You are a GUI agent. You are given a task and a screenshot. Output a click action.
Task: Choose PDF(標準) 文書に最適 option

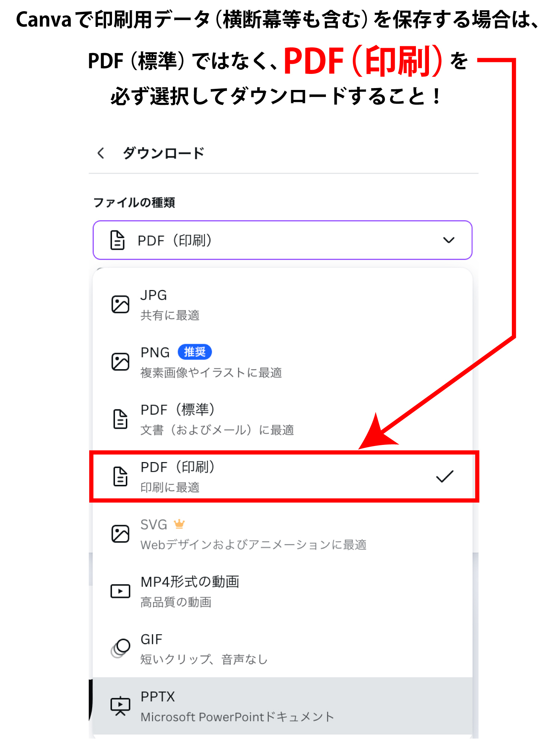[261, 419]
